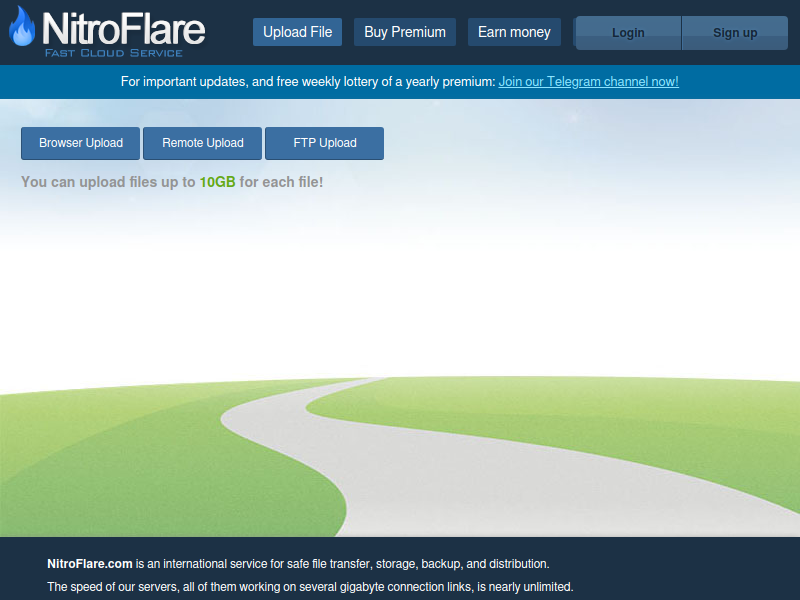This screenshot has height=600, width=800.
Task: Click the 'international service' footer sentence
Action: pos(342,563)
